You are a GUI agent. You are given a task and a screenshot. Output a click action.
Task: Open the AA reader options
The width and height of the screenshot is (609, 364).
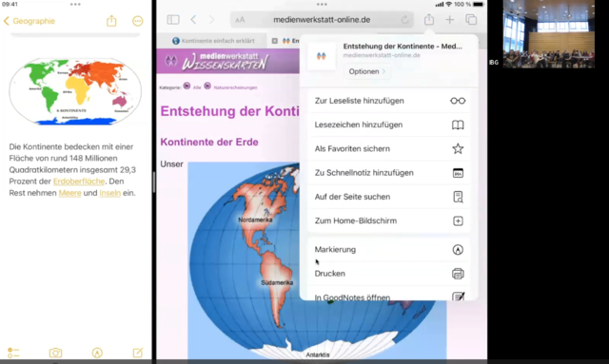[x=240, y=20]
